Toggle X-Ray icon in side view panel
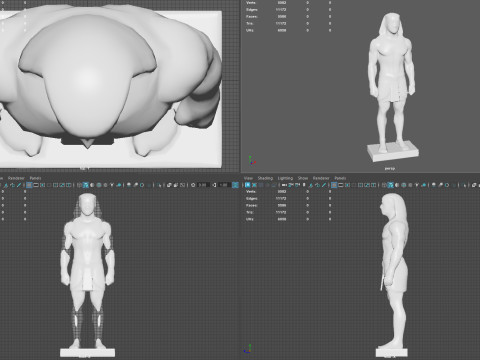Image resolution: width=480 pixels, height=360 pixels. (474, 185)
